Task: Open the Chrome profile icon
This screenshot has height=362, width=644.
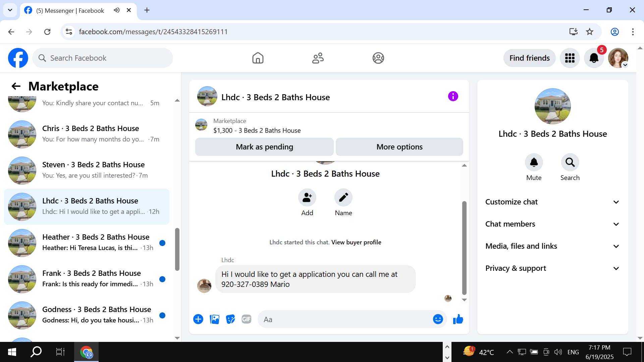Action: point(614,32)
